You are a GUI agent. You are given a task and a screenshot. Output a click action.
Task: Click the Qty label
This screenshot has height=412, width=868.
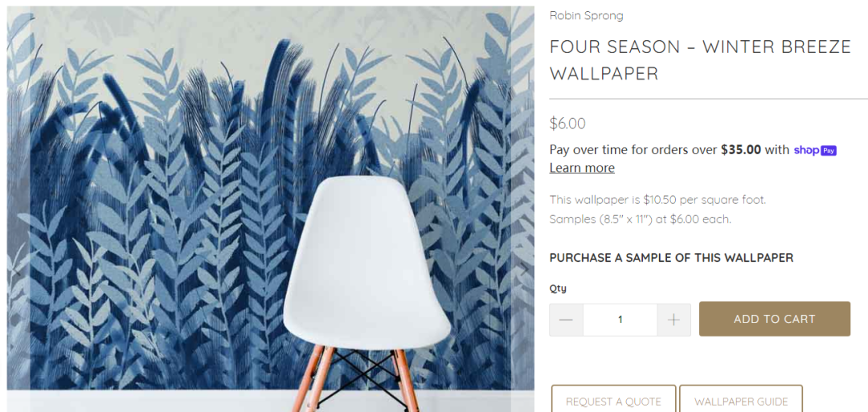click(x=558, y=288)
